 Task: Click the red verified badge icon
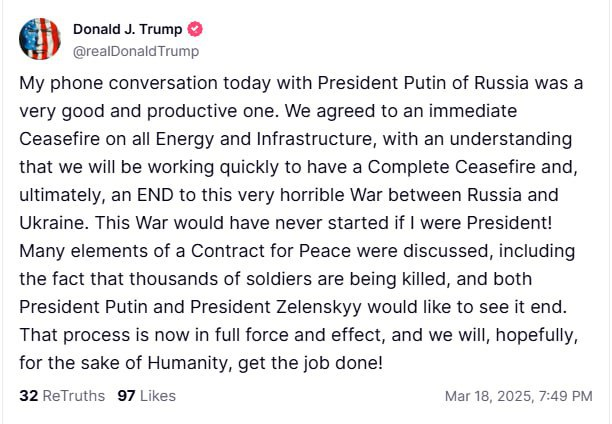click(196, 29)
